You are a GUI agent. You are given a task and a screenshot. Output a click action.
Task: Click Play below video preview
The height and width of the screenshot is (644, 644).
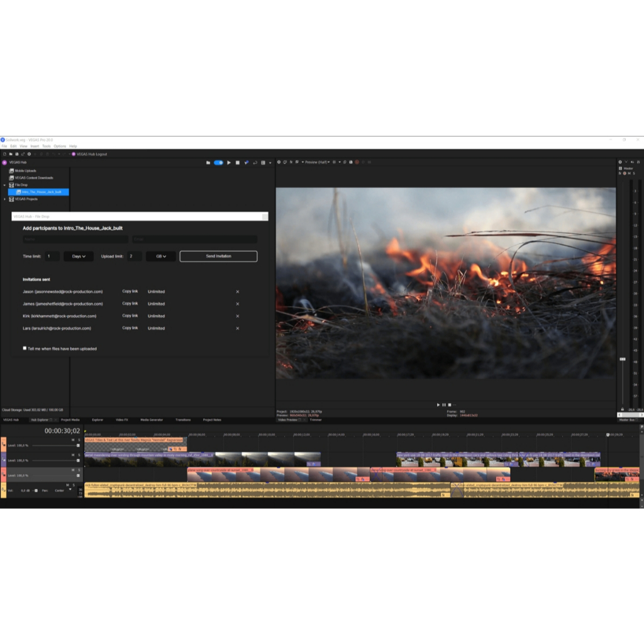438,405
